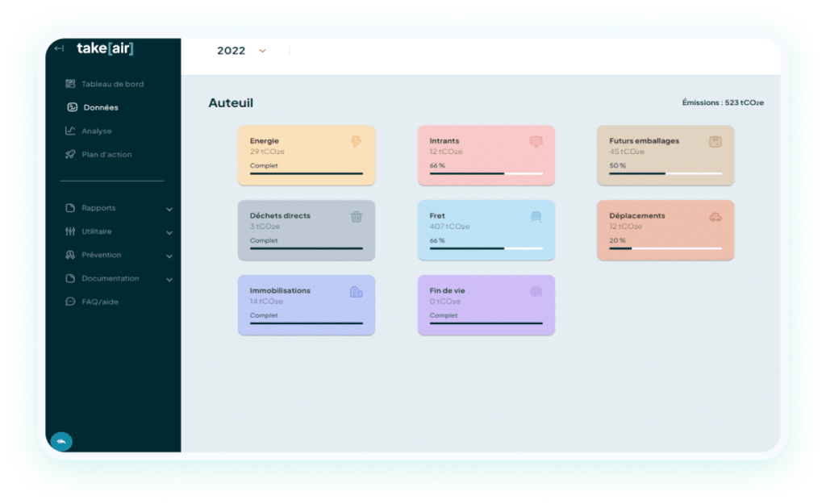
Task: Open the Rapports menu entry
Action: pos(98,208)
